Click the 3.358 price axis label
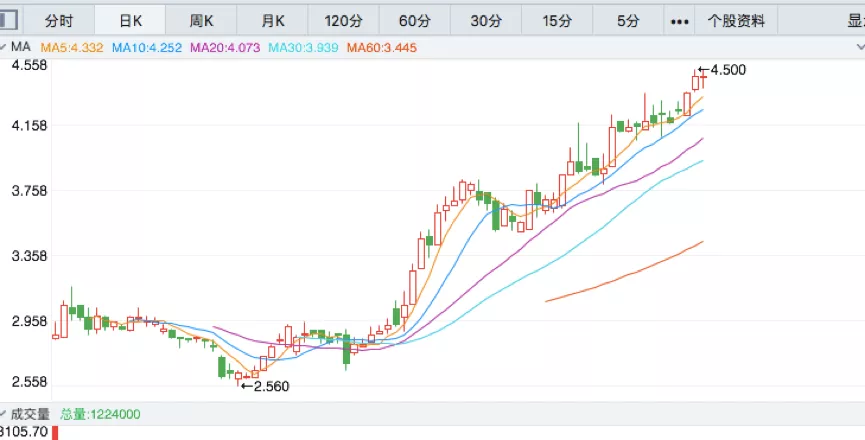The height and width of the screenshot is (440, 865). click(29, 256)
